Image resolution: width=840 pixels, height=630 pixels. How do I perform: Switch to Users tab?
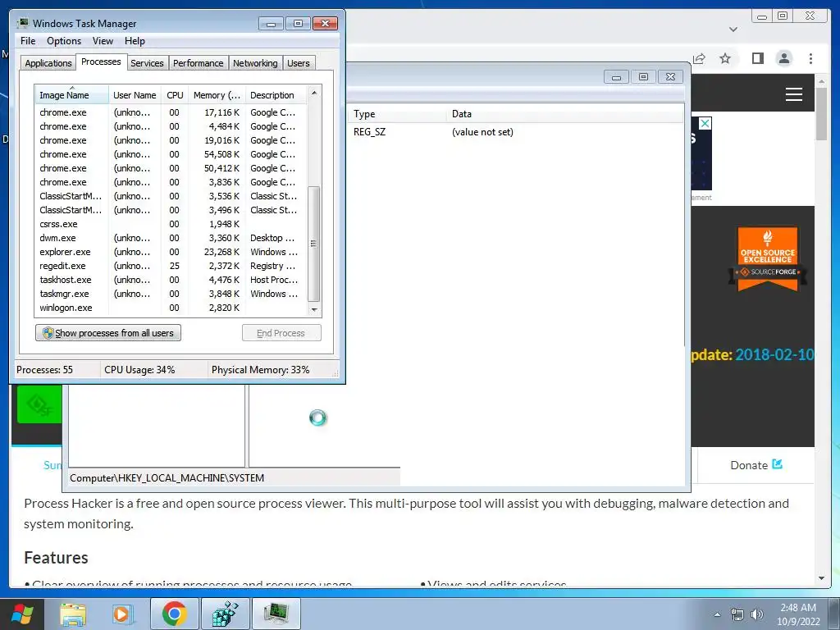(x=299, y=63)
